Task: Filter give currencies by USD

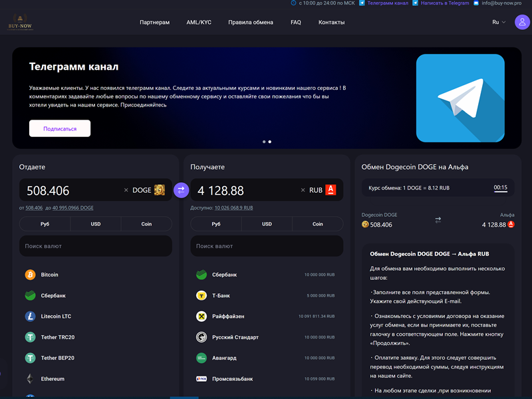Action: 96,224
